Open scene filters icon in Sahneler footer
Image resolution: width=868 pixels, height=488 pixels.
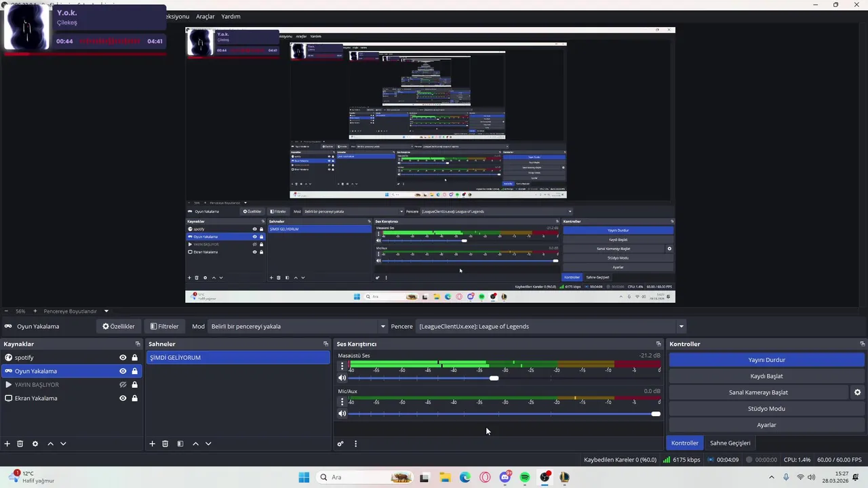pos(180,444)
